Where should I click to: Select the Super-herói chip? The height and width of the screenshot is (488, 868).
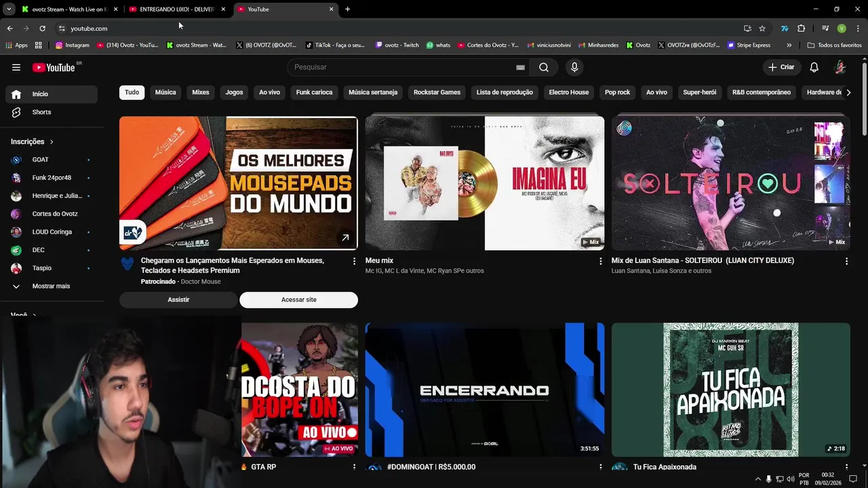tap(699, 92)
